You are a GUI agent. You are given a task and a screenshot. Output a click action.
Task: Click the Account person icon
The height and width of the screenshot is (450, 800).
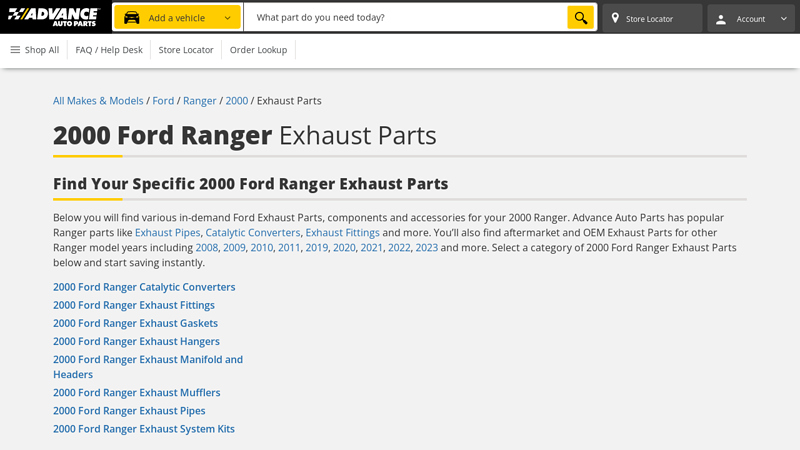pyautogui.click(x=721, y=19)
